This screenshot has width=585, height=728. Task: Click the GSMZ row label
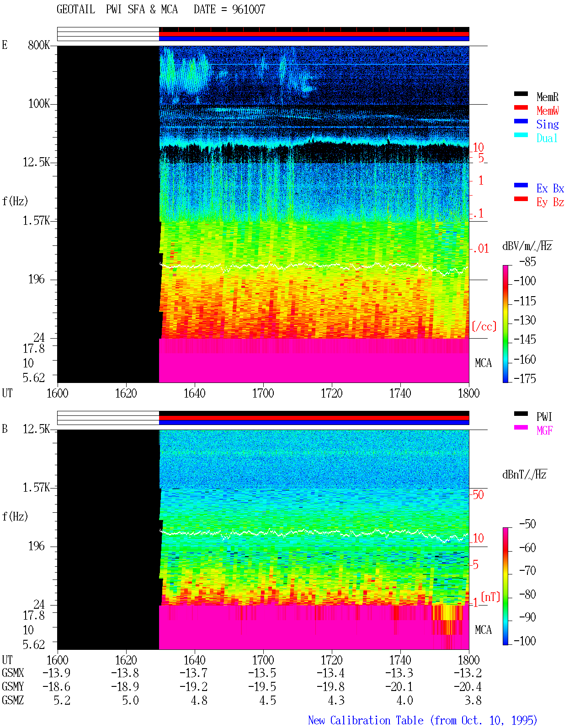[13, 700]
